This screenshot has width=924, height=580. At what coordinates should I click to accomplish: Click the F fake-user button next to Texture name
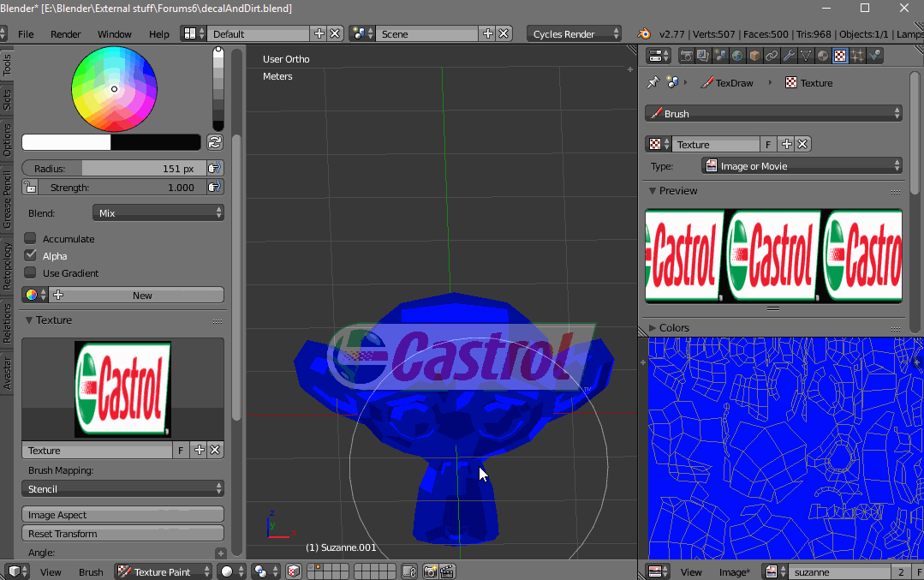pyautogui.click(x=768, y=144)
